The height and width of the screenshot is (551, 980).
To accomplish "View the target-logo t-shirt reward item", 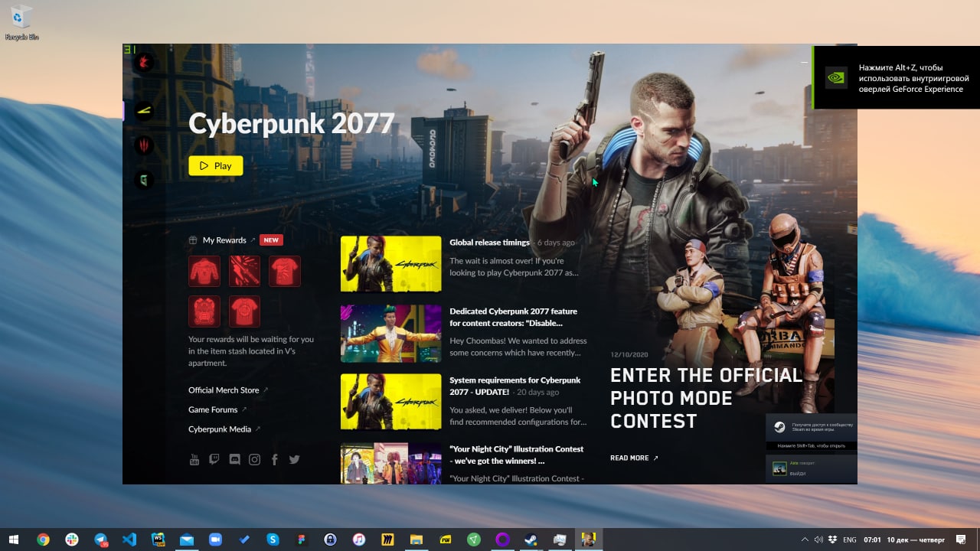I will tap(244, 311).
